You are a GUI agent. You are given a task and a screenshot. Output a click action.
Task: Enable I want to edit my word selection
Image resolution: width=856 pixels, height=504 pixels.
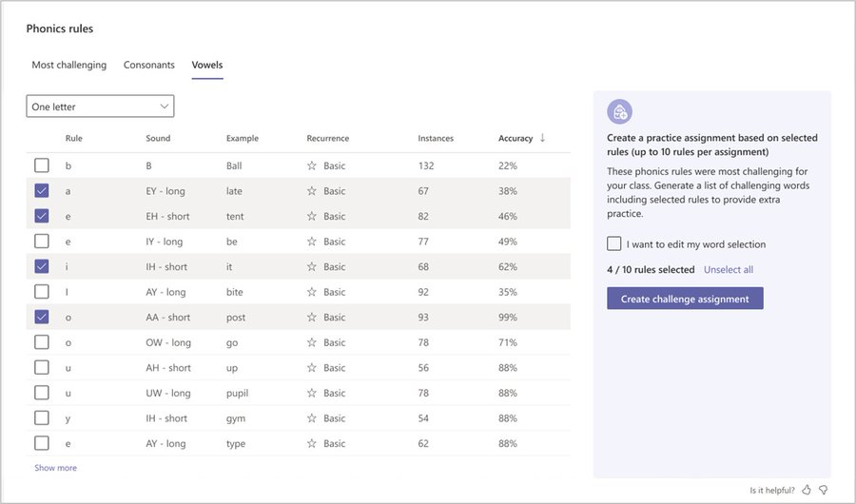coord(614,244)
